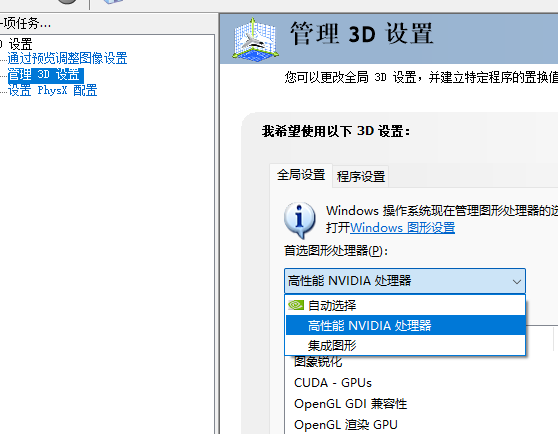Click the blue info bubble icon
The image size is (558, 434).
pyautogui.click(x=299, y=219)
